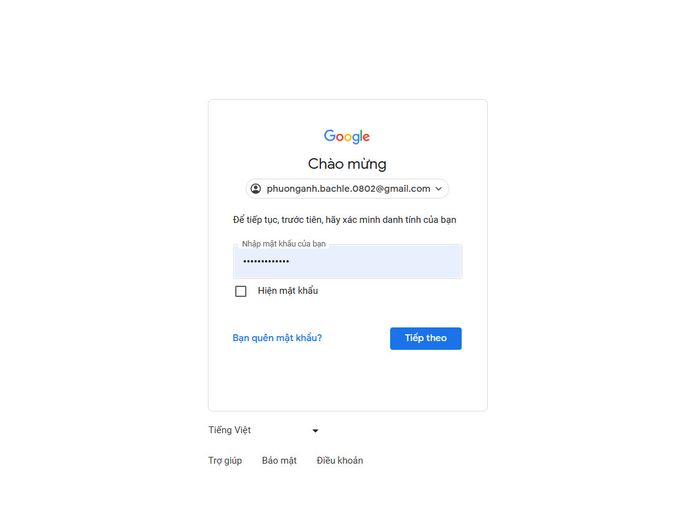Select the phuonganh.bachle.0802@gmail.com account chip
This screenshot has width=700, height=531.
pyautogui.click(x=347, y=189)
